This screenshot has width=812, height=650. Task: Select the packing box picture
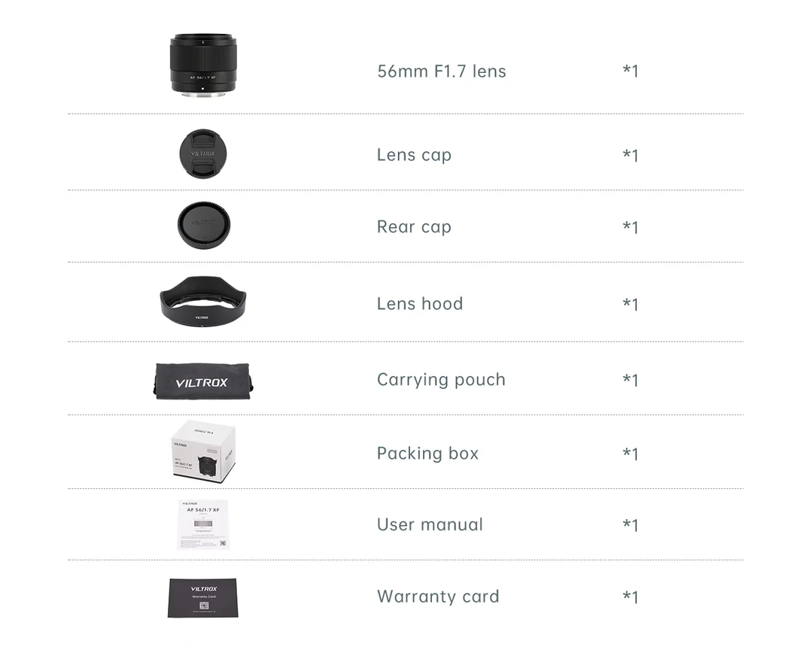(x=203, y=452)
